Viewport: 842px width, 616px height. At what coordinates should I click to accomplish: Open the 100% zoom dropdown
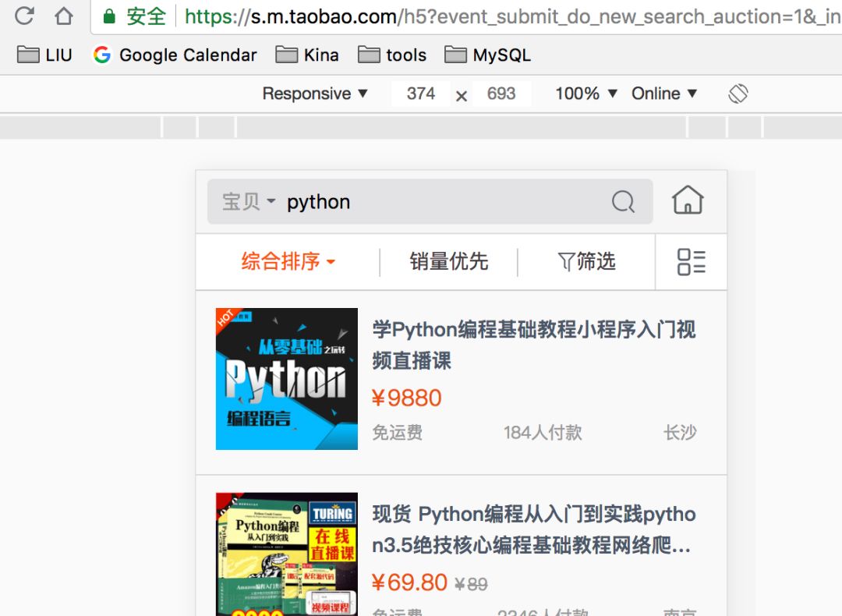click(586, 94)
